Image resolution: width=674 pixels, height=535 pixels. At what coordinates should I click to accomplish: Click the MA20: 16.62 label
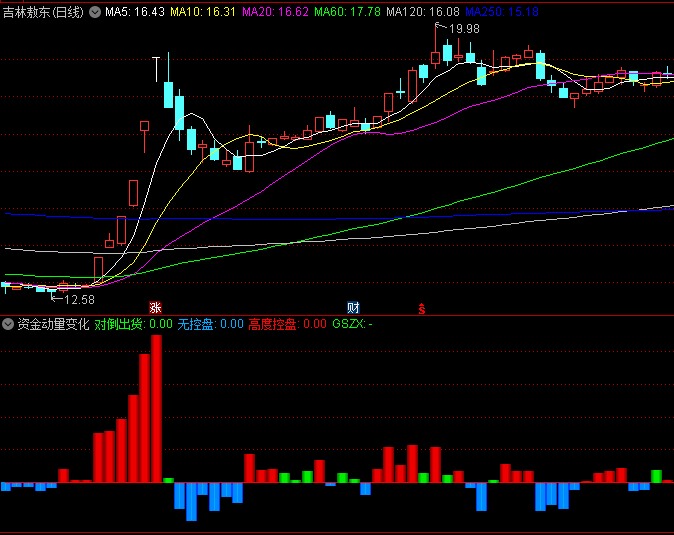pyautogui.click(x=275, y=12)
